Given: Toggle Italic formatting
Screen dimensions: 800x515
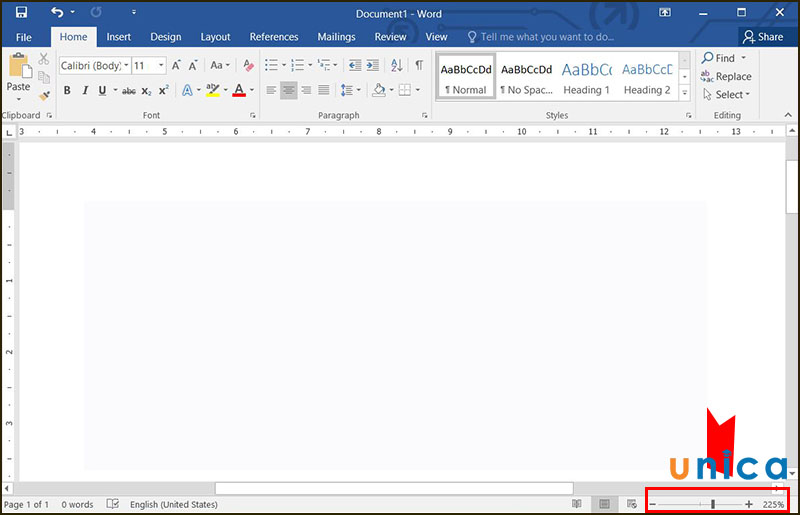Looking at the screenshot, I should click(85, 90).
